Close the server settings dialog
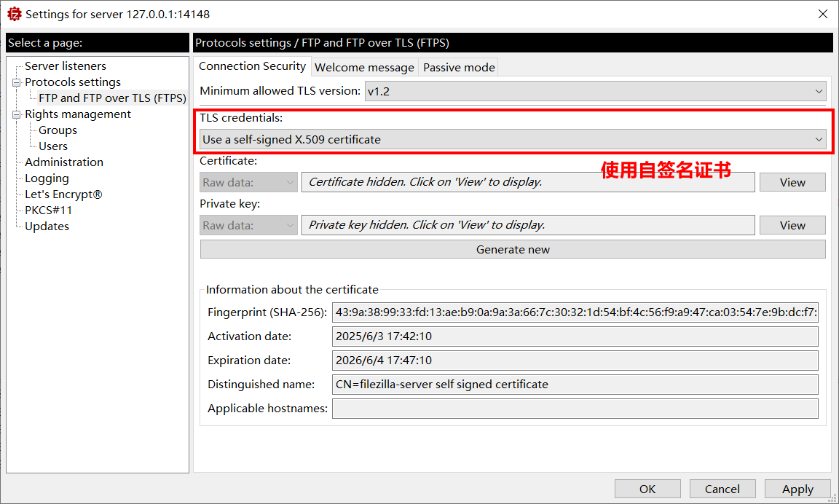The height and width of the screenshot is (504, 839). (823, 14)
